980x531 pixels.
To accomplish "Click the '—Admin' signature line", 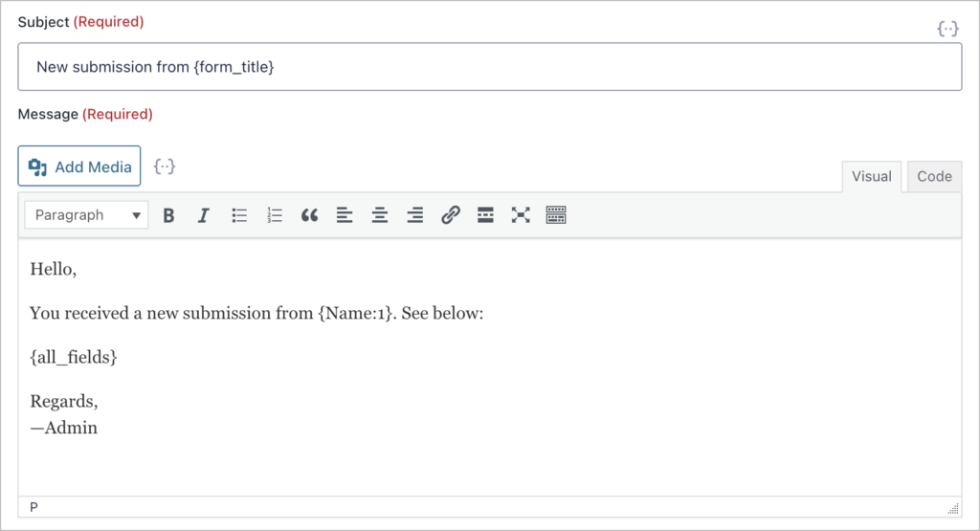I will pyautogui.click(x=64, y=428).
